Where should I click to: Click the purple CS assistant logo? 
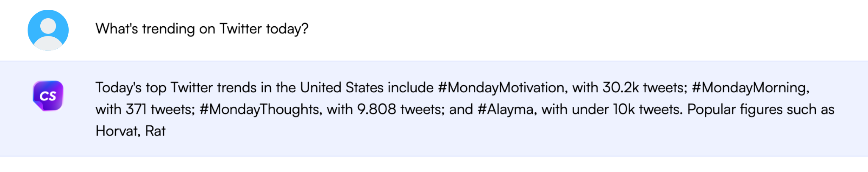[48, 96]
